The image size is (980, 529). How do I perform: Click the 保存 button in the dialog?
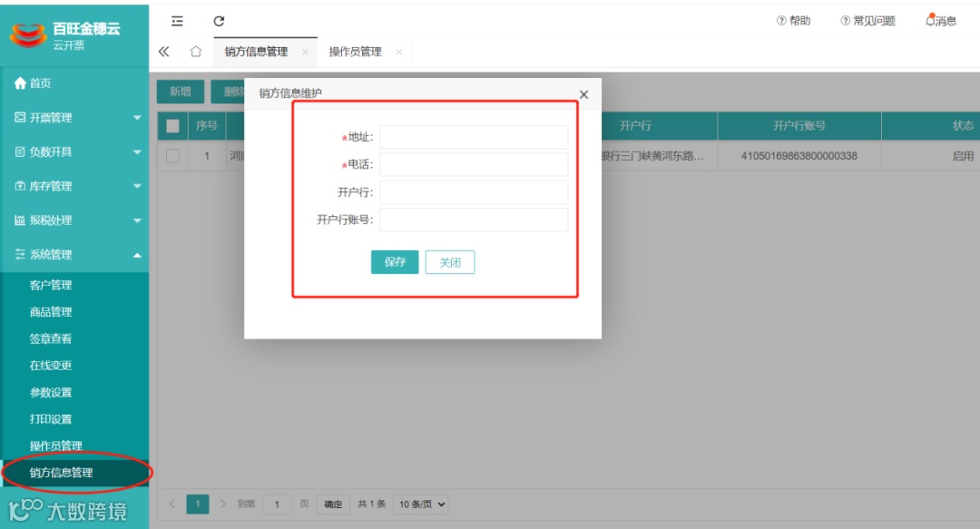click(394, 262)
